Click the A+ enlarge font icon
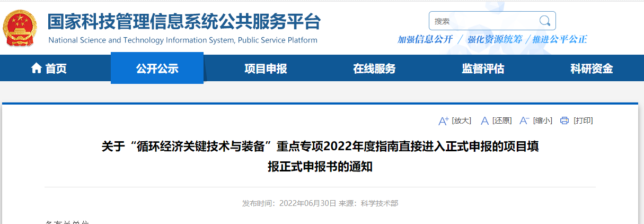 [444, 121]
